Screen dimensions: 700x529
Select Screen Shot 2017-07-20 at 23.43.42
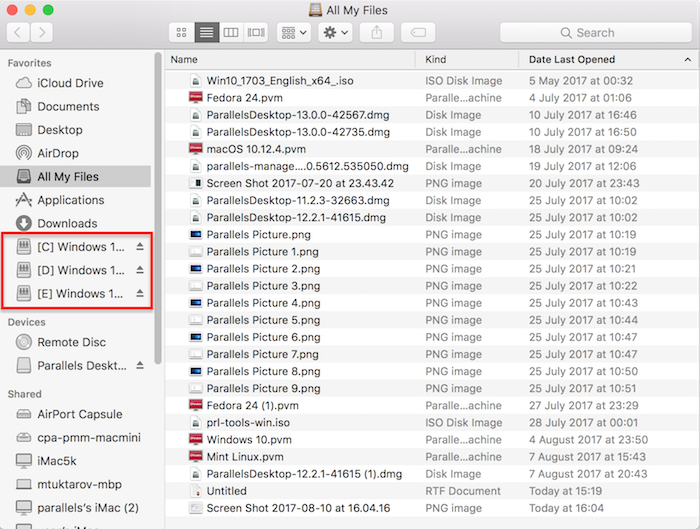[432, 183]
